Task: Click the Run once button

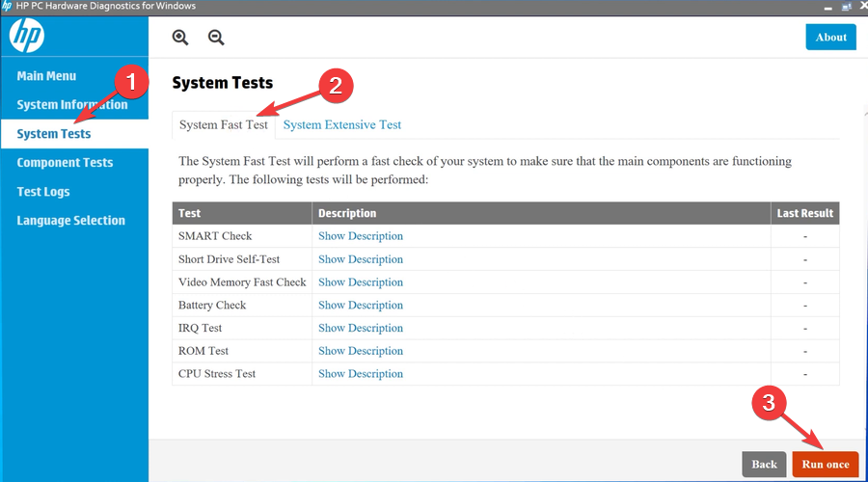Action: [x=826, y=465]
